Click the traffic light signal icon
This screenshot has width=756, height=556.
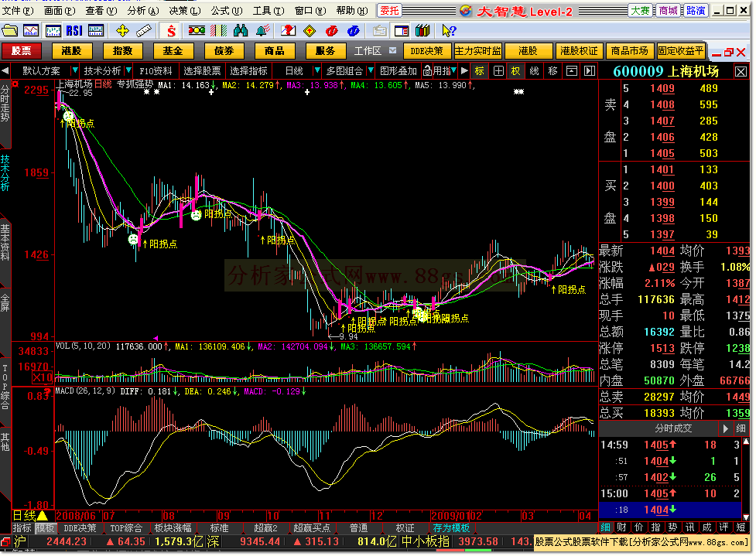tap(197, 31)
